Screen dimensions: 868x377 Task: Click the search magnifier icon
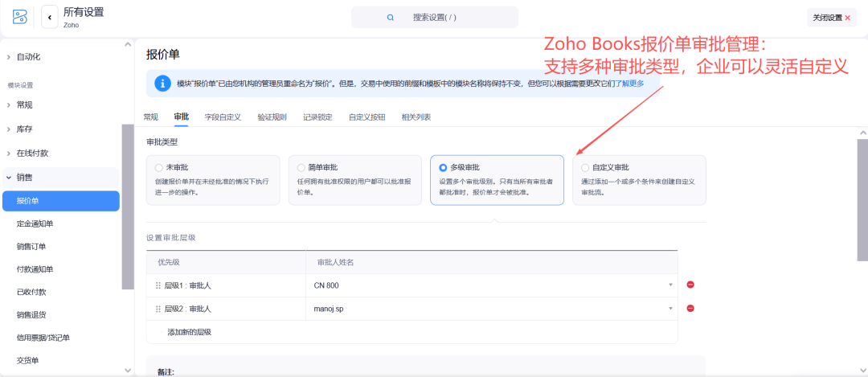tap(391, 17)
